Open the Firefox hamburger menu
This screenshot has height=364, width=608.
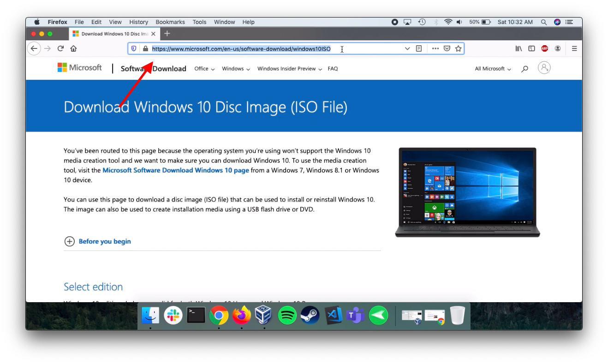pos(574,48)
